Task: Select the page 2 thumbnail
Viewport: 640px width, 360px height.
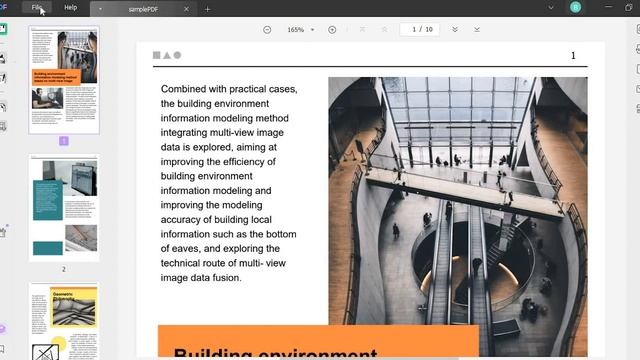Action: [x=64, y=208]
